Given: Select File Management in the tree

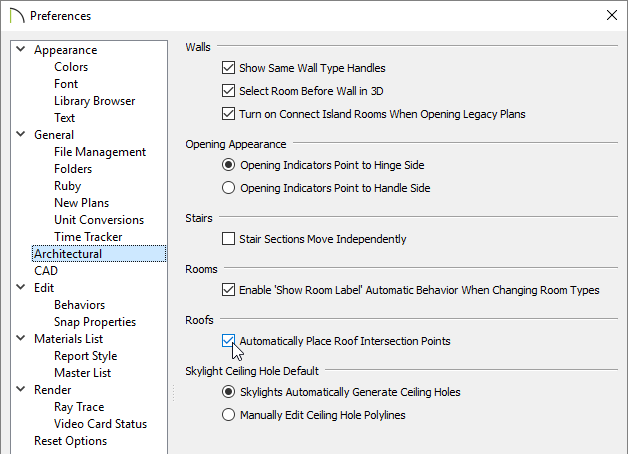Looking at the screenshot, I should pos(100,152).
